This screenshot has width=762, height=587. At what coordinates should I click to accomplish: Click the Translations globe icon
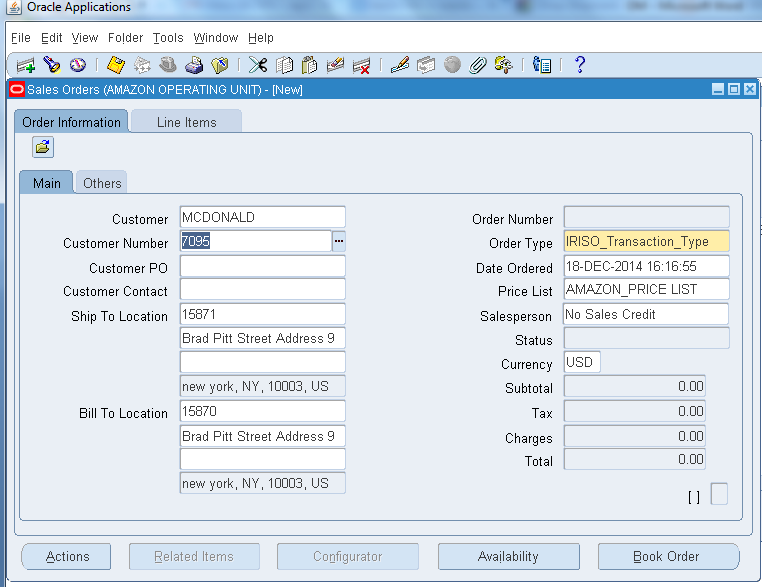(x=452, y=65)
